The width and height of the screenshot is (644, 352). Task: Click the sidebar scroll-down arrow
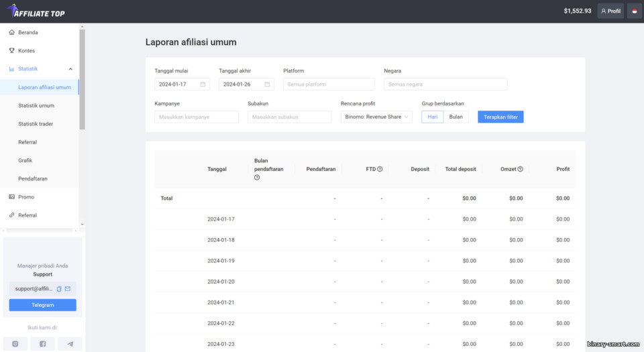coord(82,225)
